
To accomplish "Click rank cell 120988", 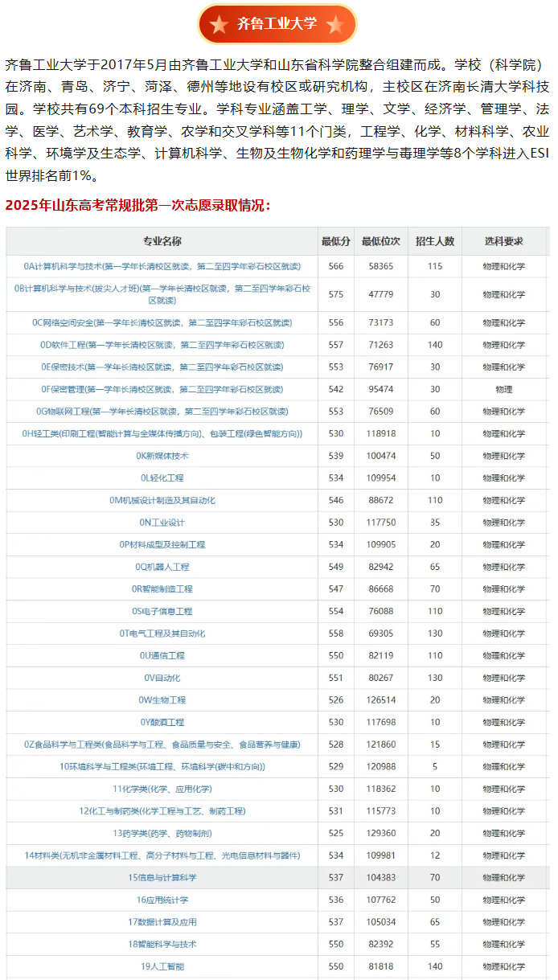I will point(381,767).
